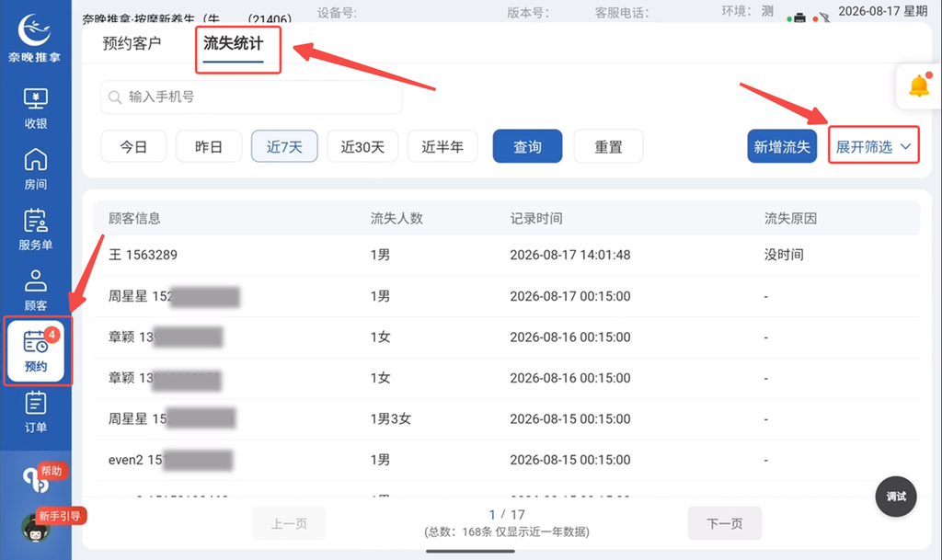Select 顾客 customer sidebar icon

click(x=36, y=291)
